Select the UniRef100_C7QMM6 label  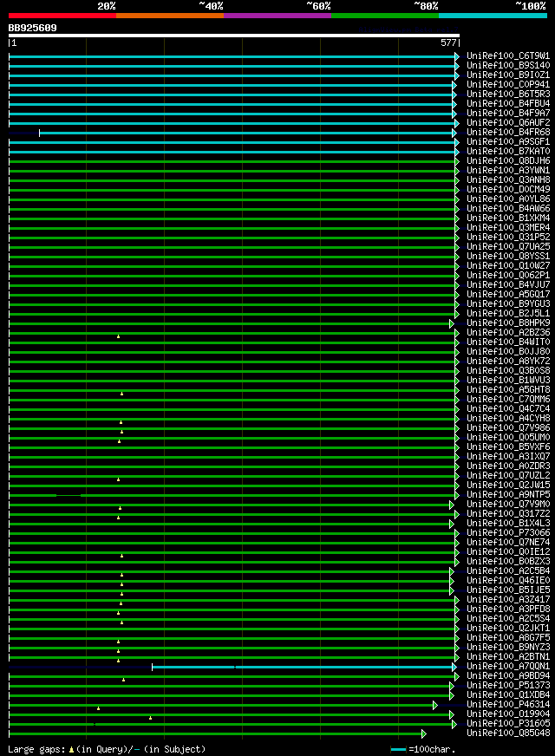pyautogui.click(x=508, y=399)
